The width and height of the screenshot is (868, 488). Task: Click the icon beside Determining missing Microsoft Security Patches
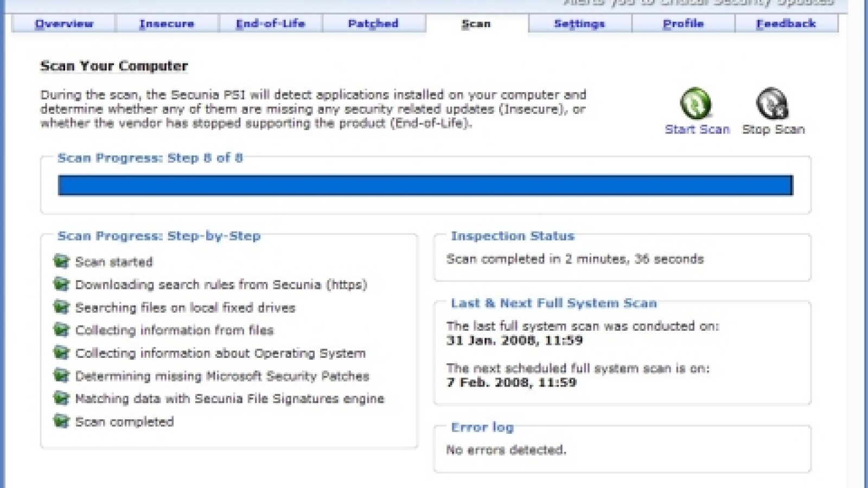(61, 375)
